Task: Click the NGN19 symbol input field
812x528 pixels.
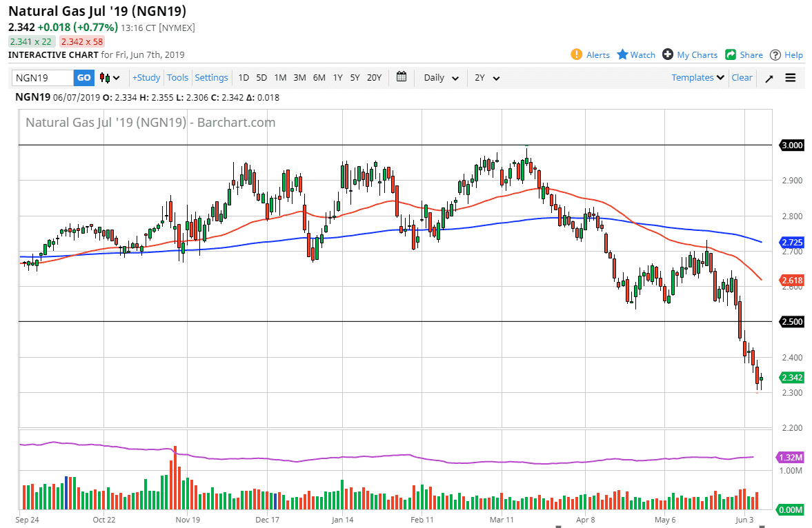Action: click(x=43, y=78)
